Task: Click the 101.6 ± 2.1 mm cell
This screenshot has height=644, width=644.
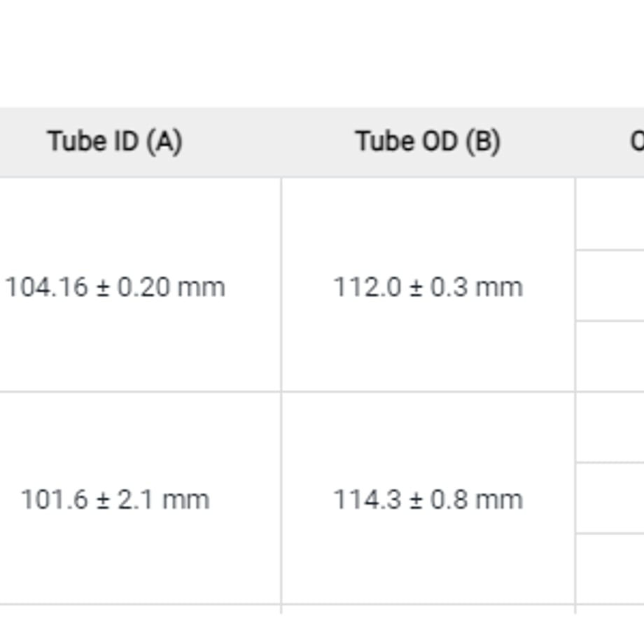Action: point(115,499)
